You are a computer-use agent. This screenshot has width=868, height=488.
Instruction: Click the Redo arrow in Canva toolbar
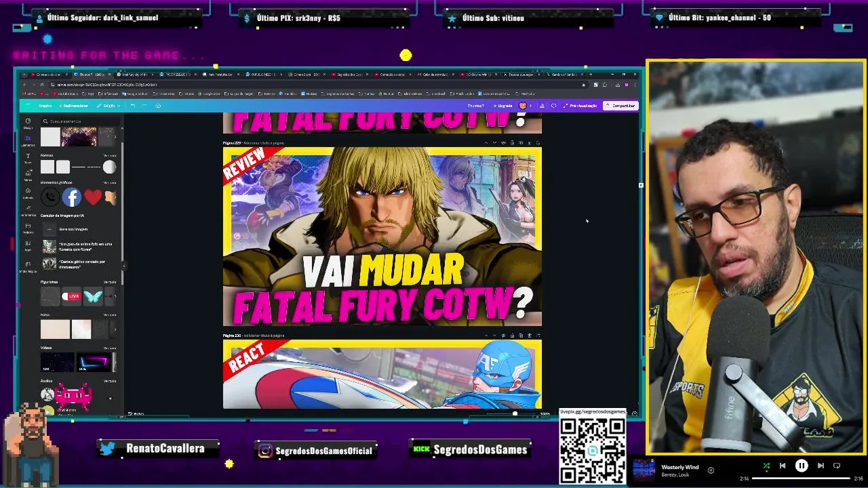pyautogui.click(x=144, y=106)
